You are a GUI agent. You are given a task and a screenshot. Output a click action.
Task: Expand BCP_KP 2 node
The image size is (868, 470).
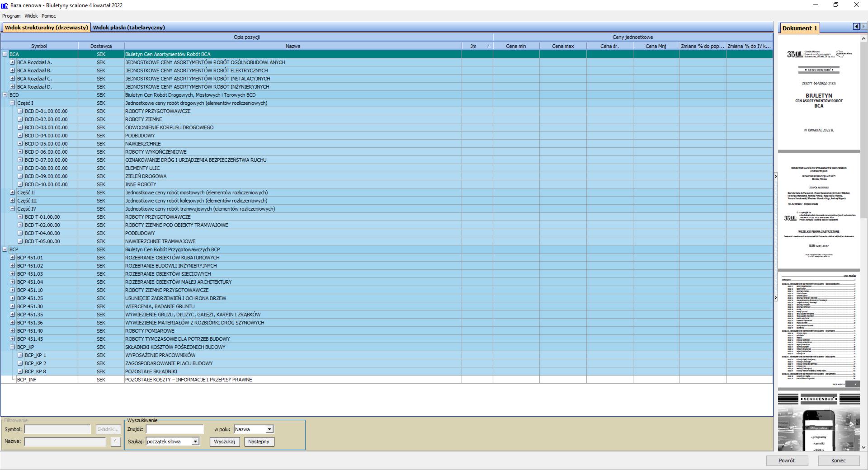coord(20,363)
